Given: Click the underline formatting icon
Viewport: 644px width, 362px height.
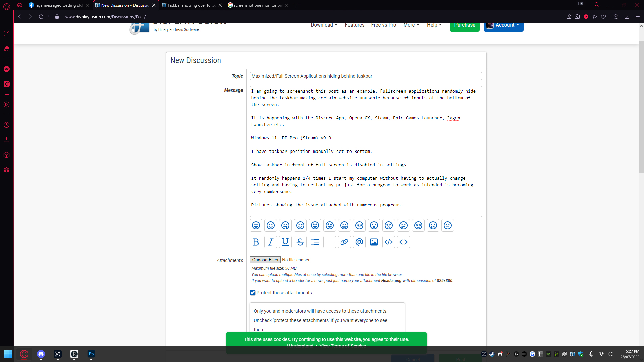Looking at the screenshot, I should click(x=285, y=242).
